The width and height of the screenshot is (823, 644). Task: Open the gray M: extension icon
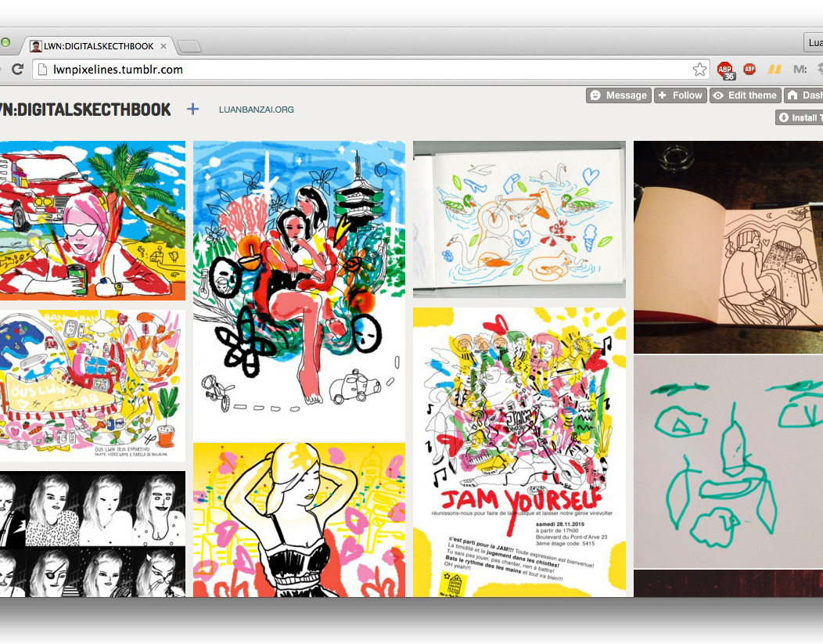click(800, 69)
